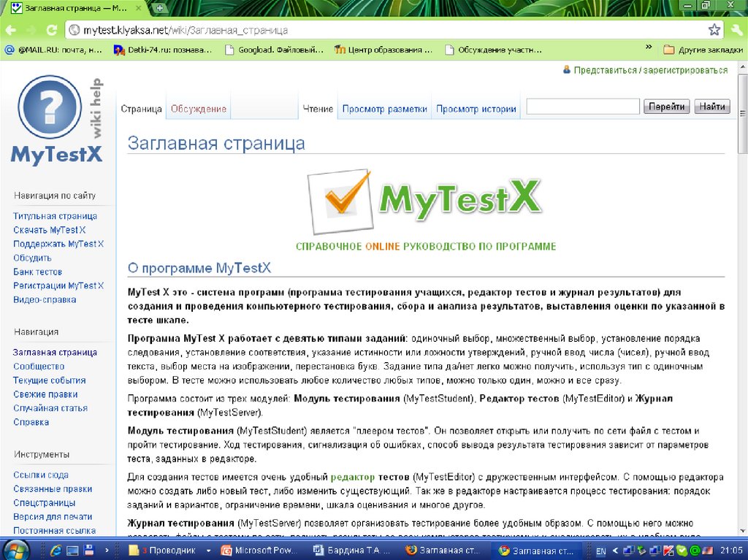The height and width of the screenshot is (560, 748).
Task: Click the floppy disk quick launch icon
Action: (88, 551)
